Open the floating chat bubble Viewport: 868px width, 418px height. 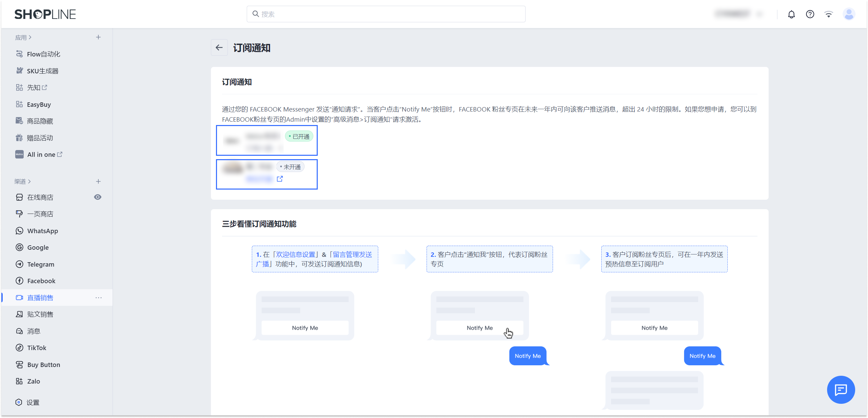pos(841,390)
